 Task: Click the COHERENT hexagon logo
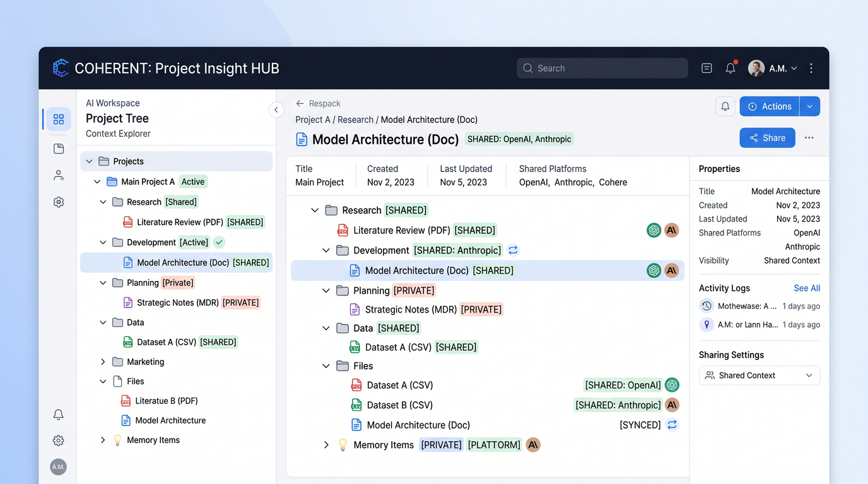pos(61,68)
